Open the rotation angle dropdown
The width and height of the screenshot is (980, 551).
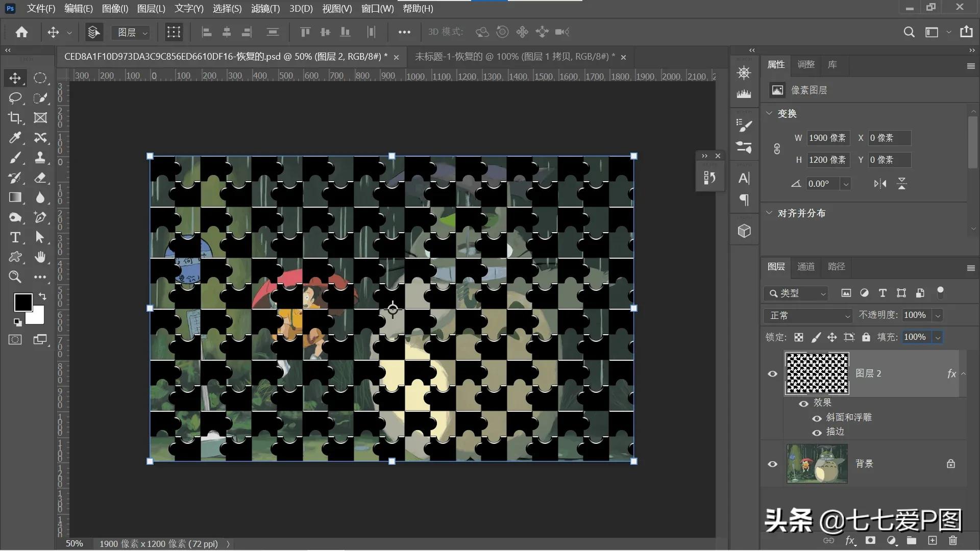tap(846, 184)
